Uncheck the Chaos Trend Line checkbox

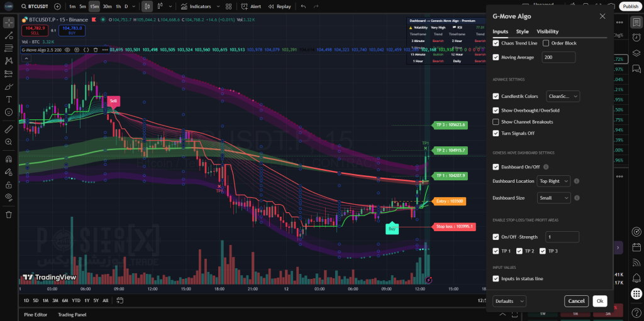(496, 43)
